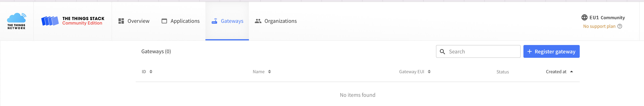
Task: Sort gateways by the Name column arrows
Action: pos(269,72)
